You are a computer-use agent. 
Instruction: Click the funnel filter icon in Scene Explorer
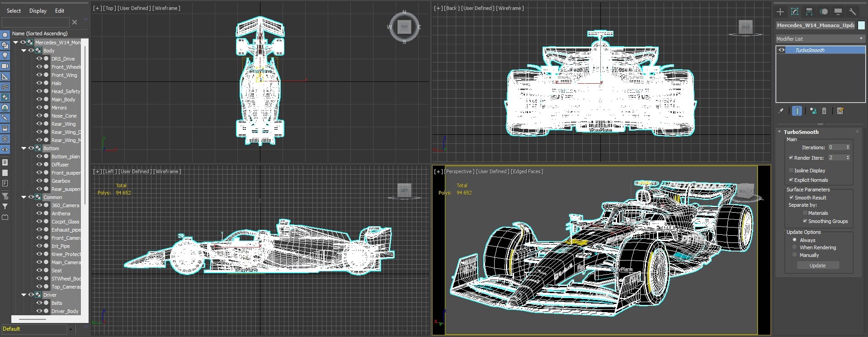pos(5,206)
